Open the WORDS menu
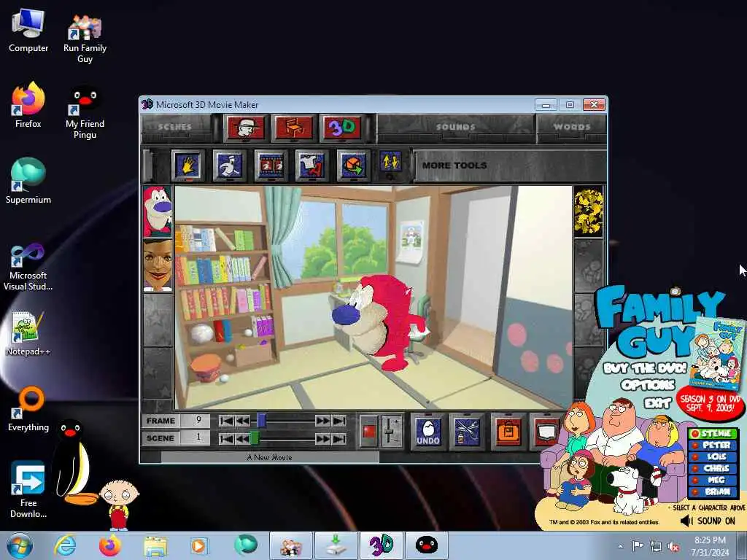 572,127
